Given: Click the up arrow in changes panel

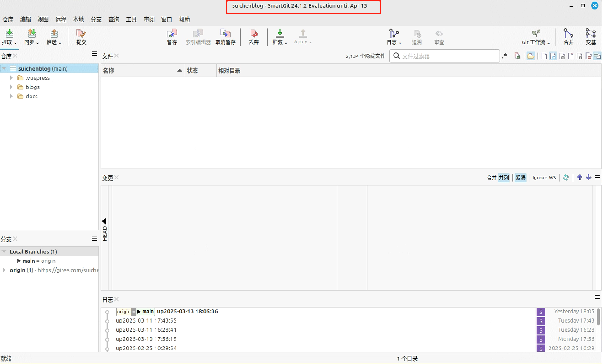Looking at the screenshot, I should pos(580,177).
